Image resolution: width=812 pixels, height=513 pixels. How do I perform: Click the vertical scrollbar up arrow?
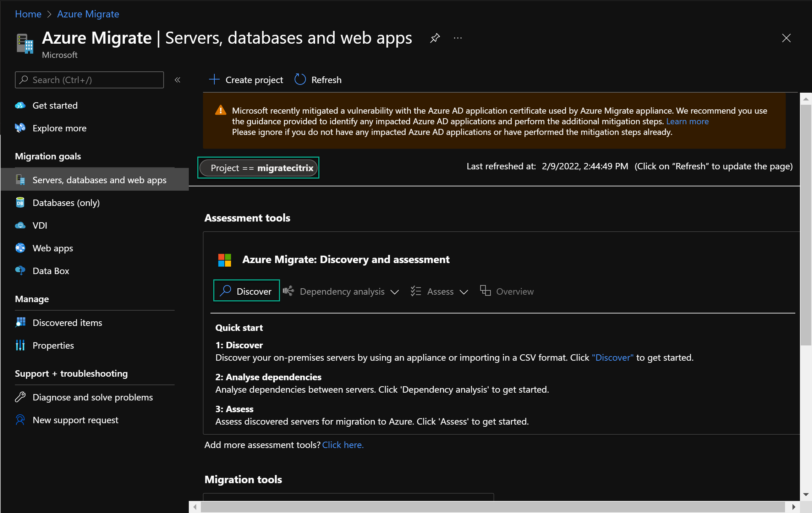pos(806,99)
